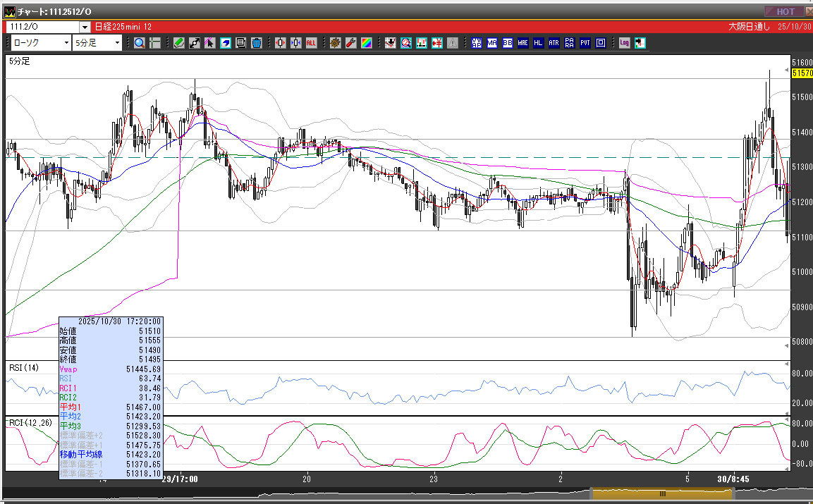Toggle the ATR indicator button
The width and height of the screenshot is (813, 504).
pyautogui.click(x=554, y=43)
